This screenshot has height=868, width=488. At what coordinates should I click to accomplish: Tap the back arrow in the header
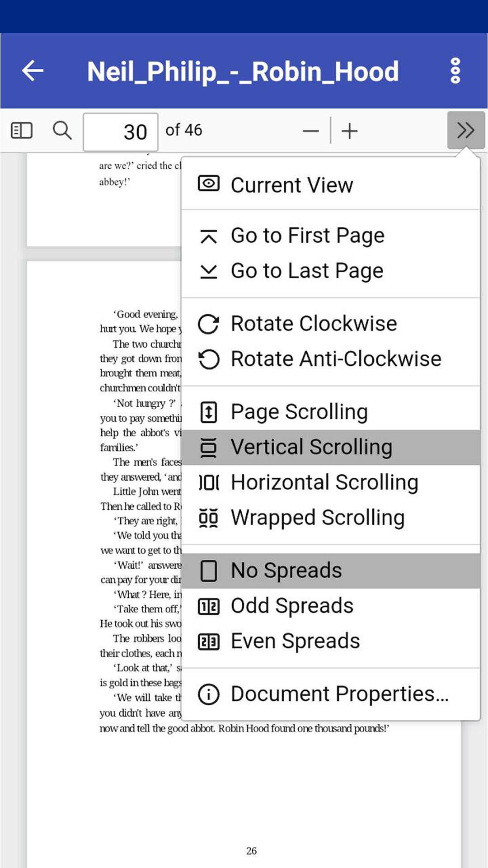coord(33,71)
